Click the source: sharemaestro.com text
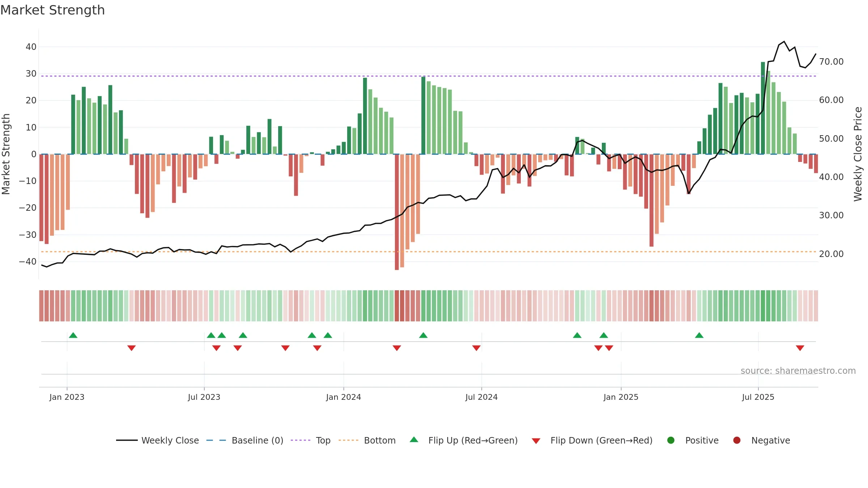 pos(798,371)
